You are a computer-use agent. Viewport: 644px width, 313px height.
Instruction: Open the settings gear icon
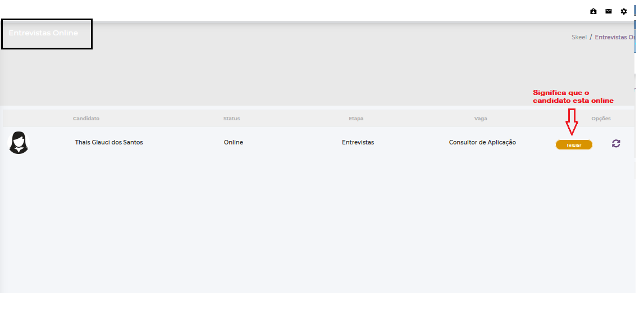(x=624, y=11)
